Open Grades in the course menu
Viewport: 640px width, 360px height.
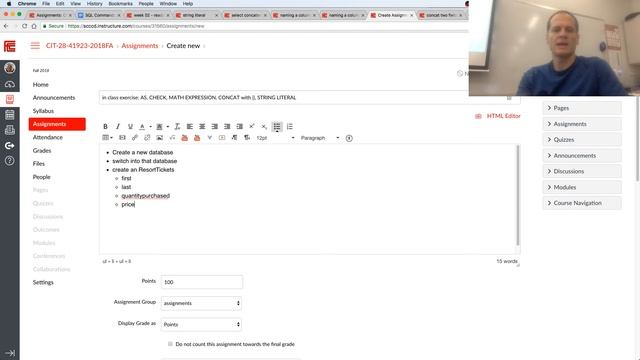42,151
